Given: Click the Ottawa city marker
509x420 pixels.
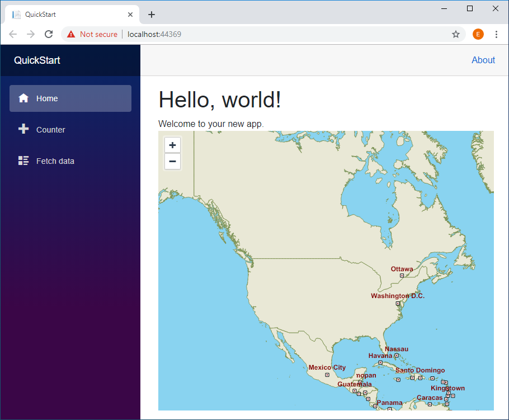Looking at the screenshot, I should pyautogui.click(x=402, y=276).
